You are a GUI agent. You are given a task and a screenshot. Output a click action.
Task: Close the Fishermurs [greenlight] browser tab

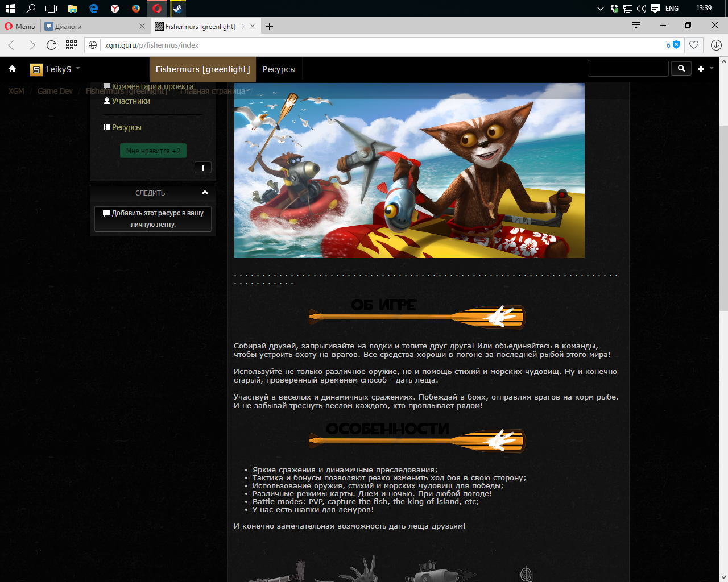click(x=252, y=26)
